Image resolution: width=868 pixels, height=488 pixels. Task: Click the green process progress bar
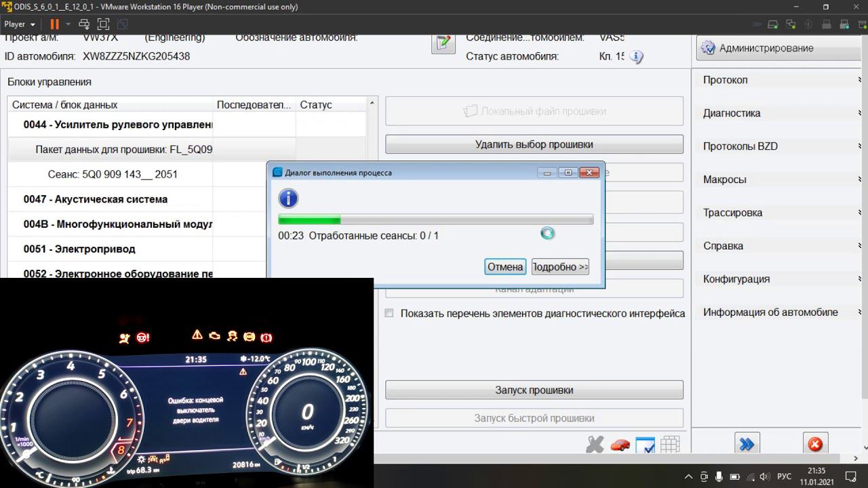tap(435, 220)
